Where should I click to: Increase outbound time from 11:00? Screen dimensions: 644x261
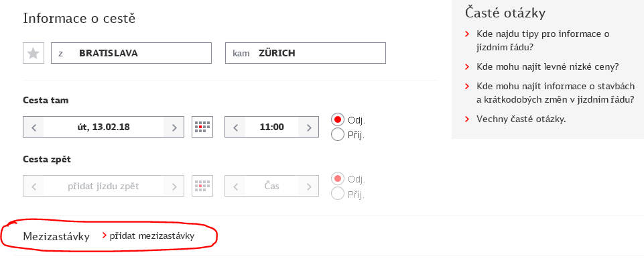click(x=308, y=127)
